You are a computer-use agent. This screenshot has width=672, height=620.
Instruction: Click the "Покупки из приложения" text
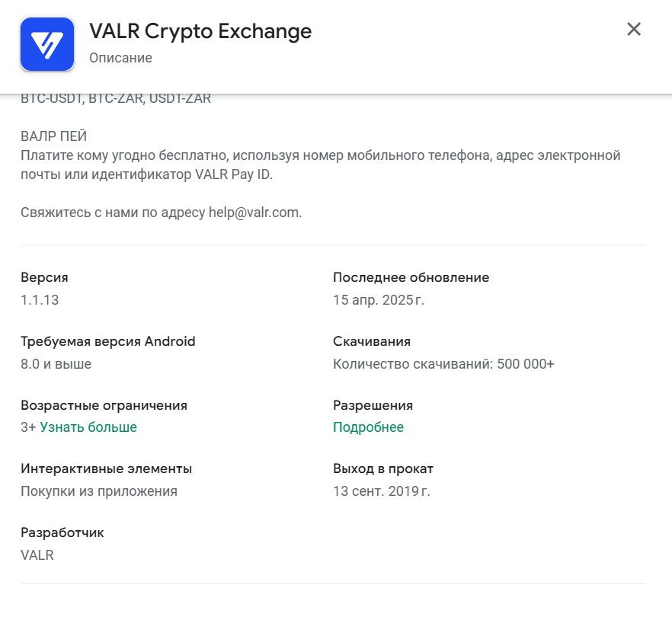(99, 491)
